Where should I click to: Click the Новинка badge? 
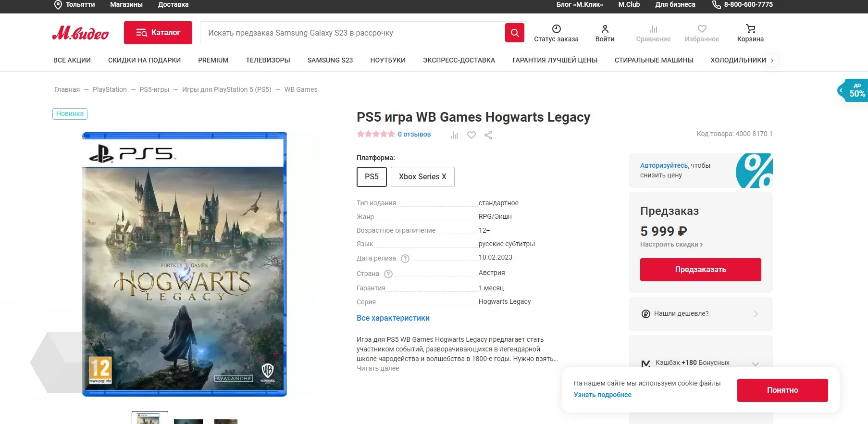pos(70,114)
